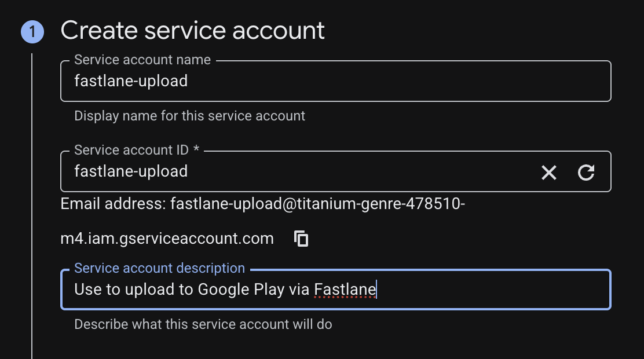644x359 pixels.
Task: Click the vertical stepper line below step 1
Action: (32, 203)
